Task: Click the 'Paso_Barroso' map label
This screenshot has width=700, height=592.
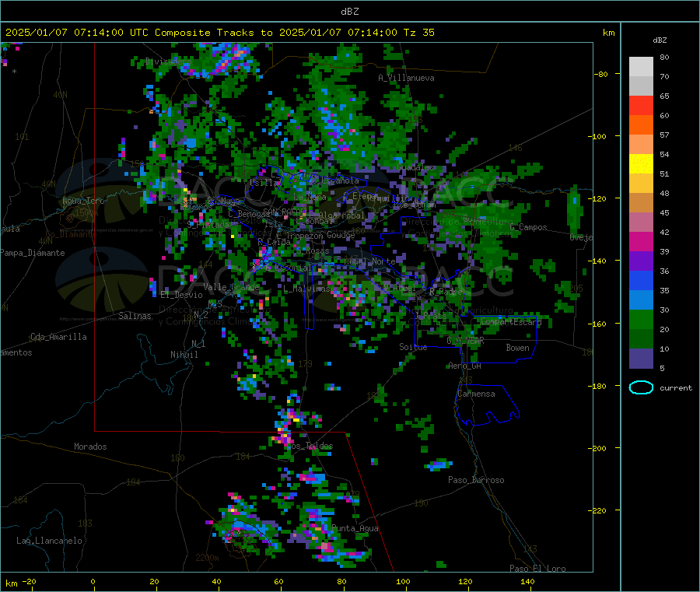Action: 476,480
